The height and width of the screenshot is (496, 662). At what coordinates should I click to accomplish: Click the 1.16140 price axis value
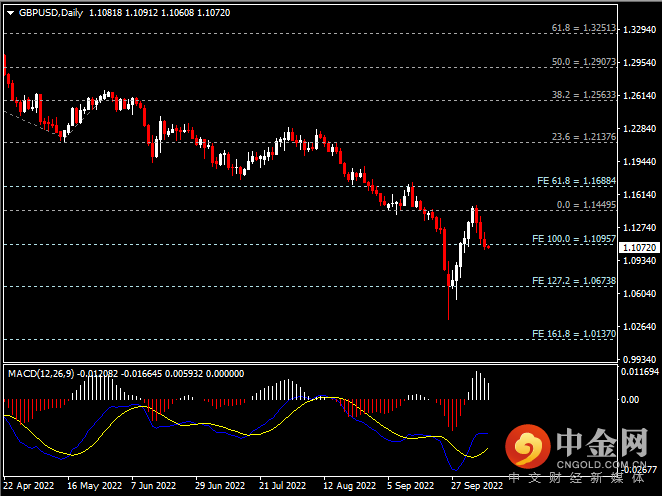coord(639,195)
